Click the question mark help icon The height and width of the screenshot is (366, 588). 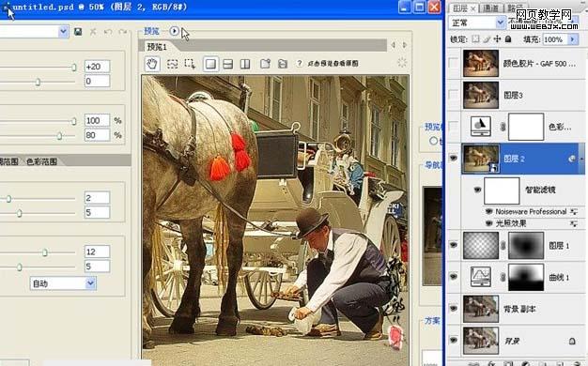[299, 63]
